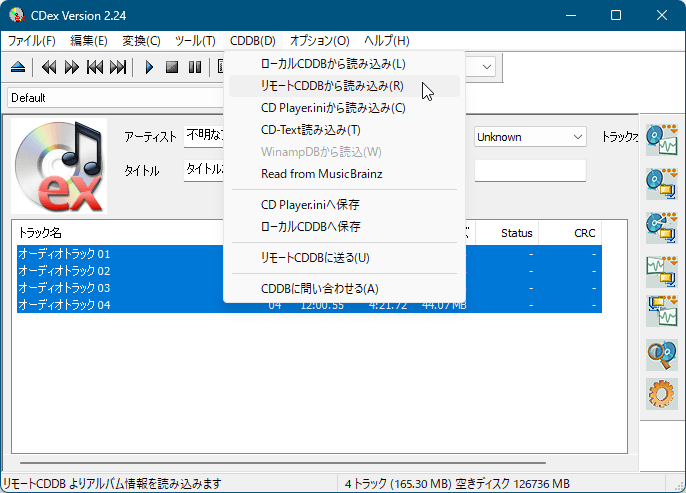Sort by トラック名 column header
The width and height of the screenshot is (686, 493).
pos(39,233)
